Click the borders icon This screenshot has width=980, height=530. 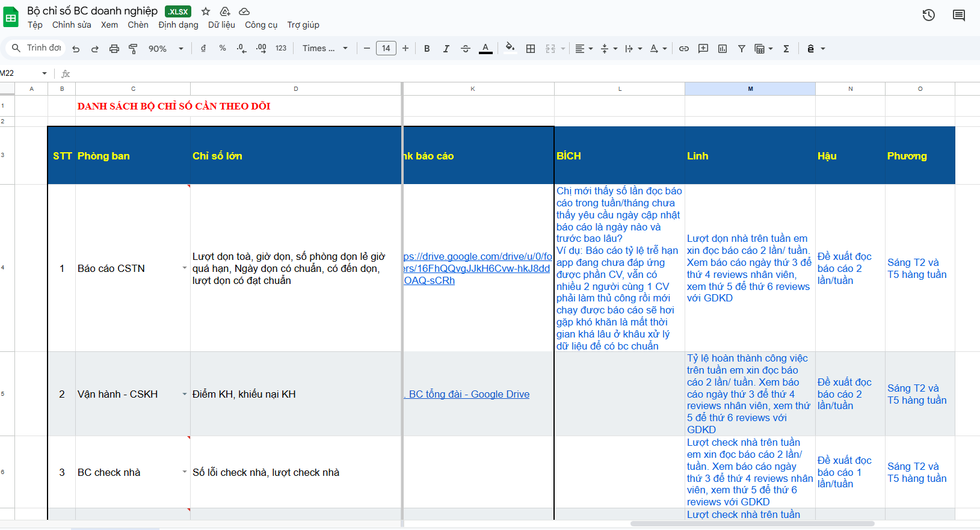click(531, 49)
